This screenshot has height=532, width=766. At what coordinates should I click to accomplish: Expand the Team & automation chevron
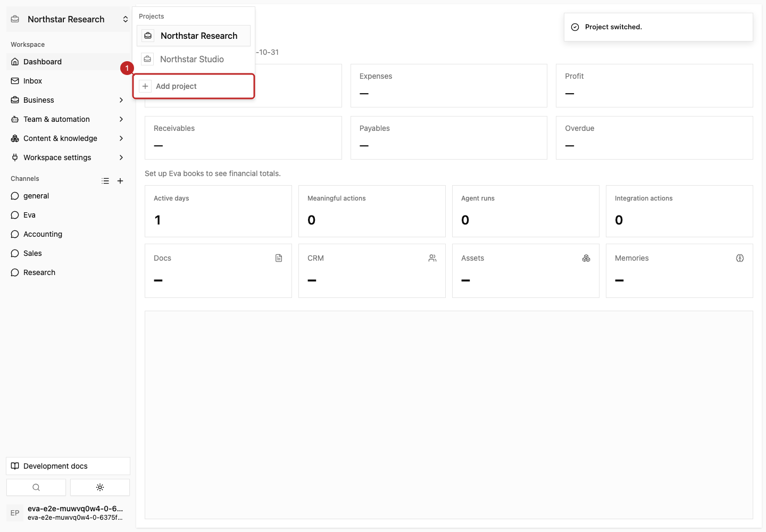point(121,119)
